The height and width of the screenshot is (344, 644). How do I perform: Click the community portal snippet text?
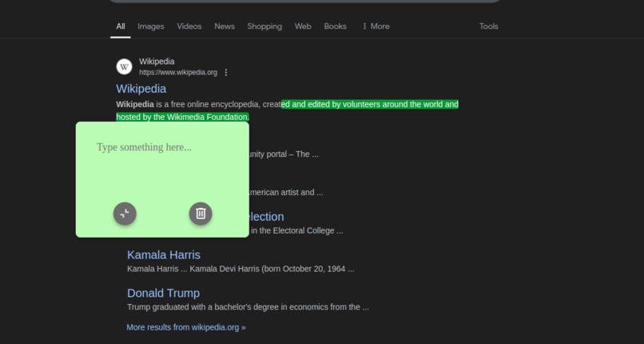(284, 154)
